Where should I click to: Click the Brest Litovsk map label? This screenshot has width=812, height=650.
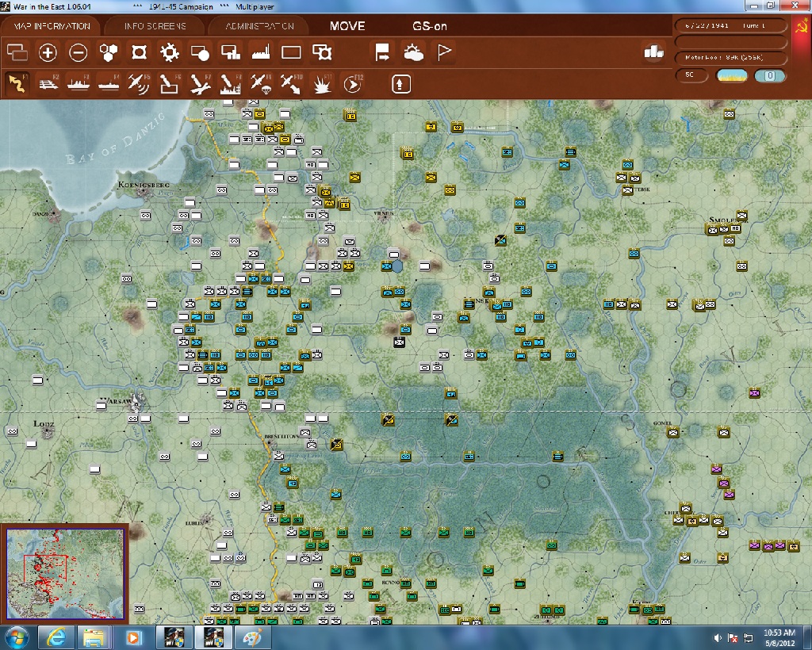click(280, 436)
